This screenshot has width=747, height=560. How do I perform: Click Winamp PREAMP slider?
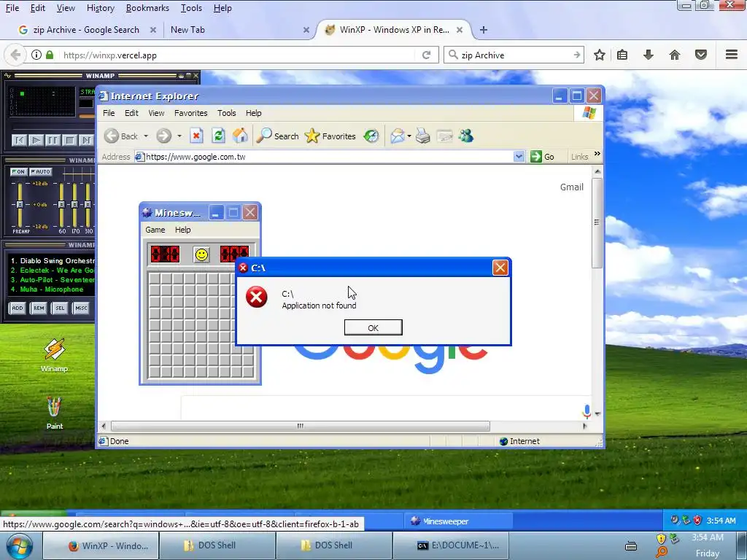pyautogui.click(x=20, y=204)
